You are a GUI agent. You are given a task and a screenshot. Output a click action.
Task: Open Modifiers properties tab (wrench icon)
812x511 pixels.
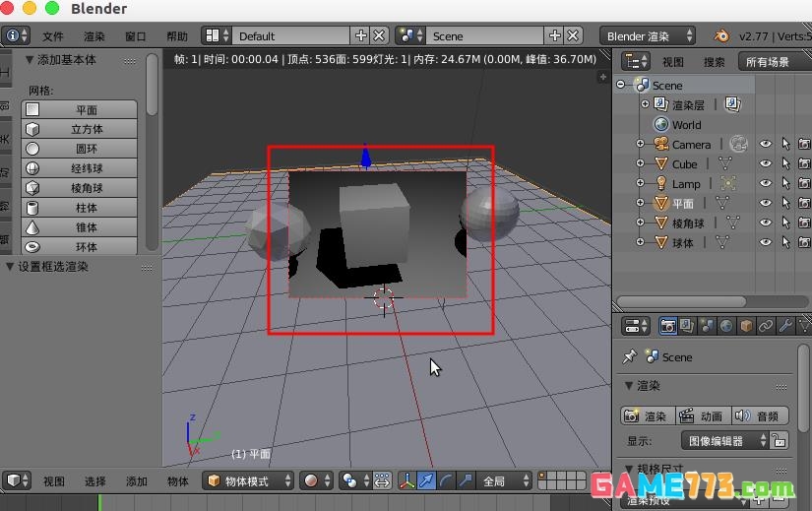[785, 326]
